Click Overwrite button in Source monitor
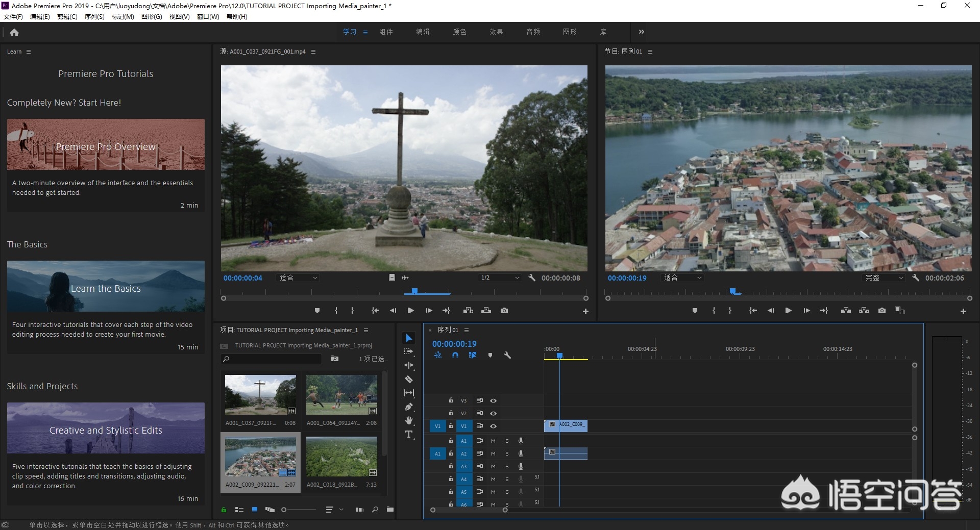The width and height of the screenshot is (980, 530). pos(486,311)
